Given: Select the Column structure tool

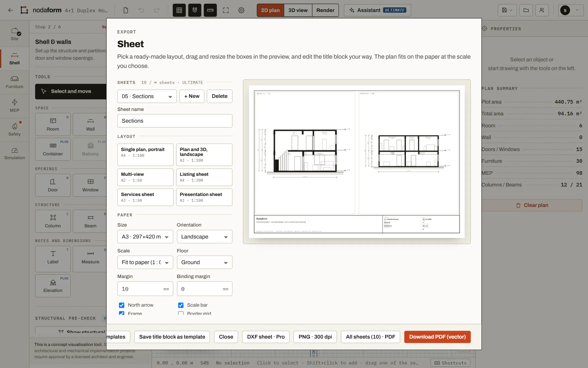Looking at the screenshot, I should pyautogui.click(x=53, y=221).
